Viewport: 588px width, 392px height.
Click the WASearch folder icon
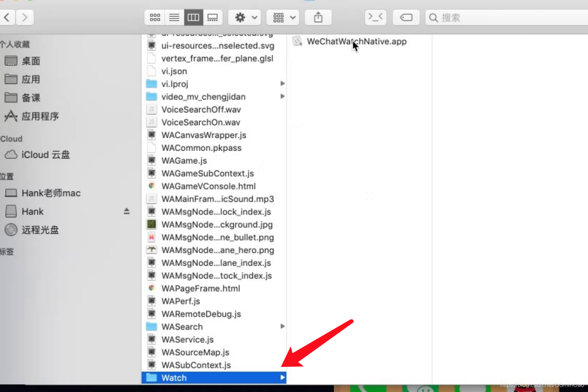(152, 326)
